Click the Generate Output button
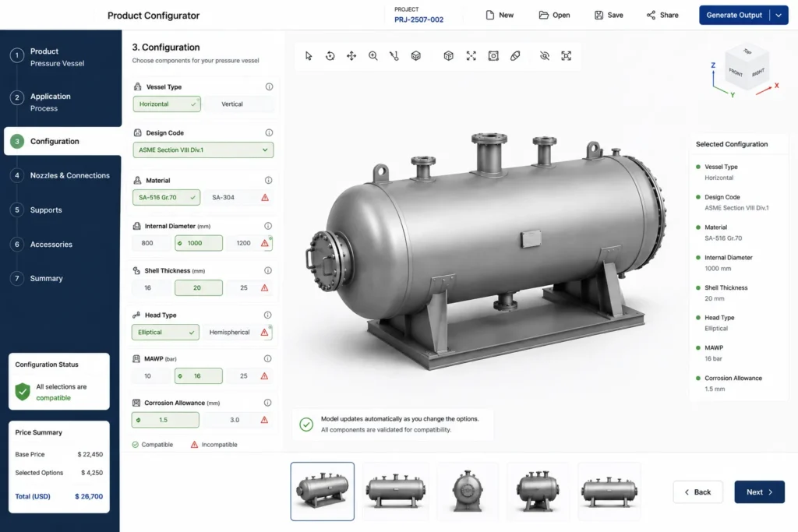The width and height of the screenshot is (798, 532). click(734, 16)
